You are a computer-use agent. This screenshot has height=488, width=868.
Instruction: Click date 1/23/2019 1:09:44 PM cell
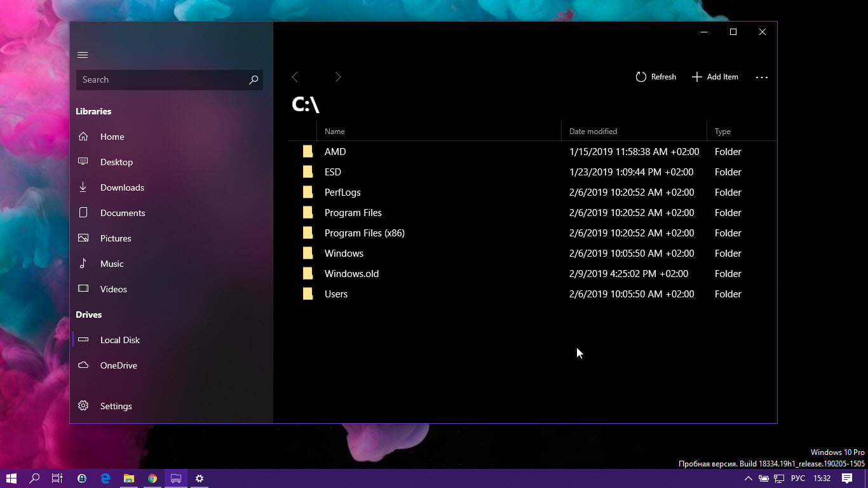tap(631, 172)
